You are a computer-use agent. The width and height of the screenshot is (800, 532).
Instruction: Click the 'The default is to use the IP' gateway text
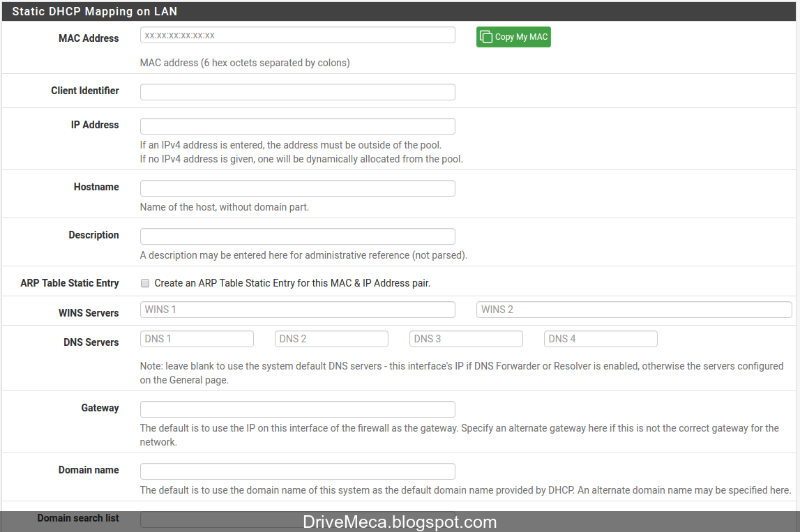(x=459, y=435)
